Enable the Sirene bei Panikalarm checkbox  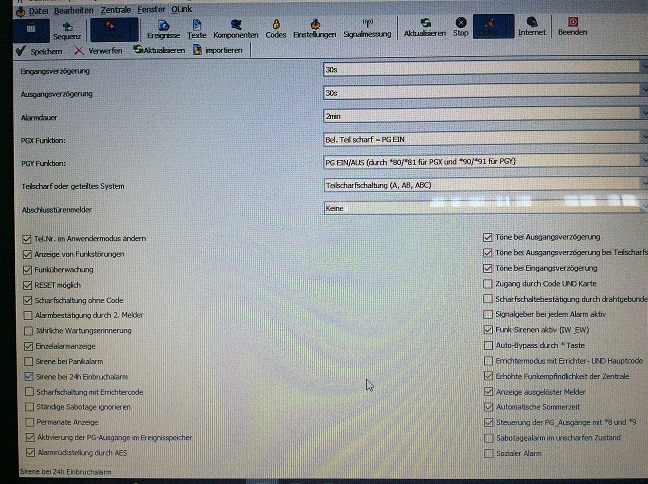click(27, 361)
